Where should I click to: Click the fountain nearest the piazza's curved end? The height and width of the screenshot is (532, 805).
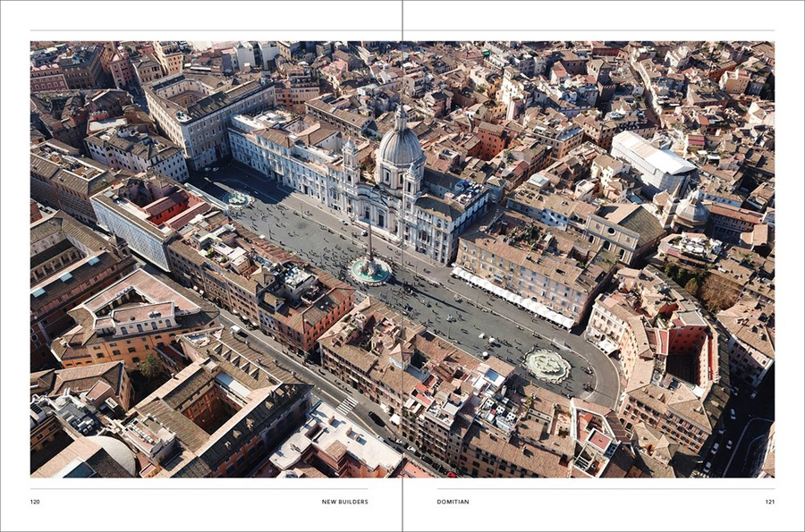point(547,364)
